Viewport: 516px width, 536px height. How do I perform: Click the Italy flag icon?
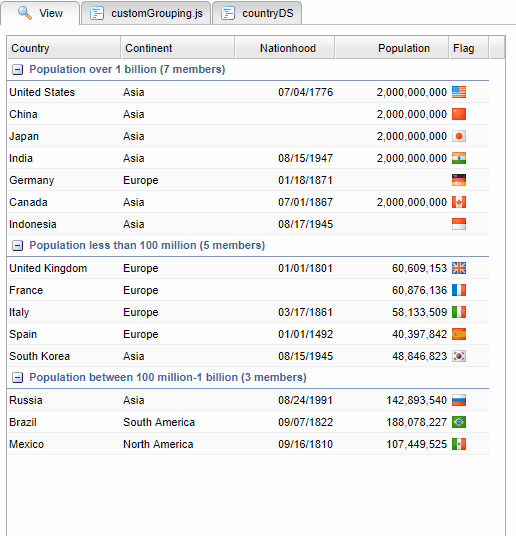tap(459, 312)
